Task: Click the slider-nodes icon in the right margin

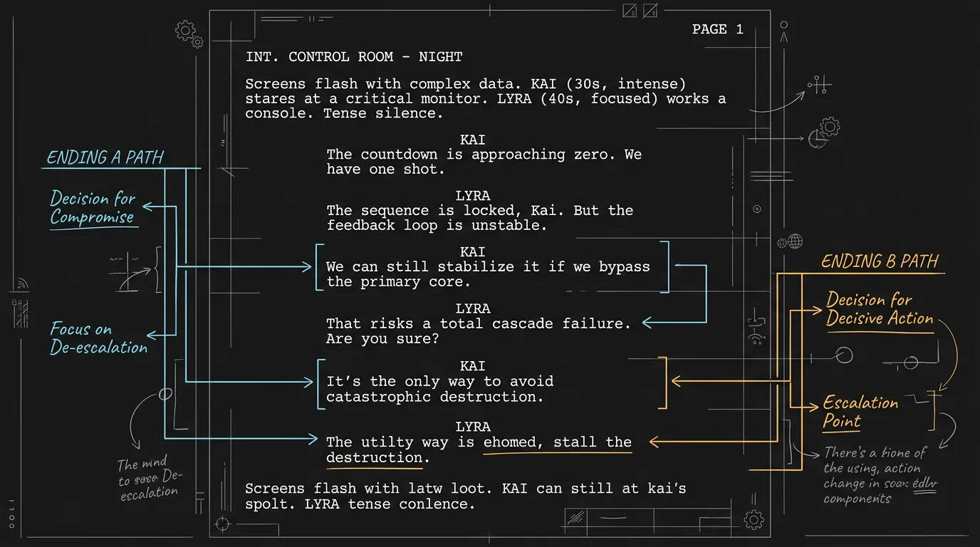Action: point(819,85)
